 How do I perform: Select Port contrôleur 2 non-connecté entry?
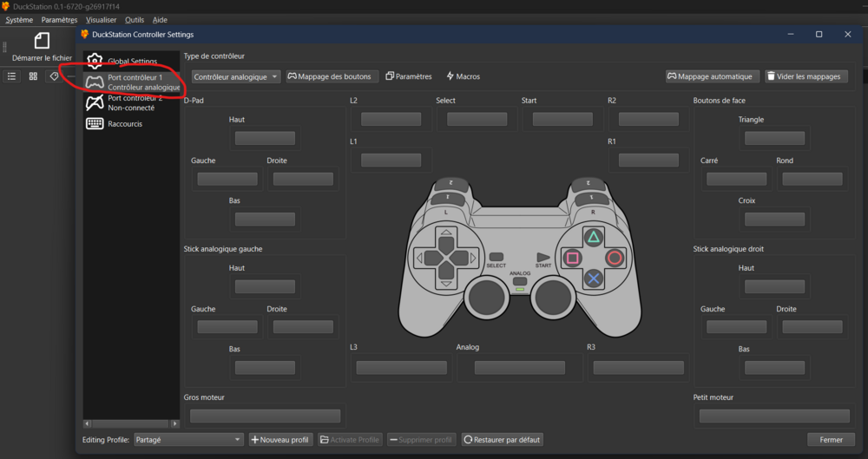(130, 103)
